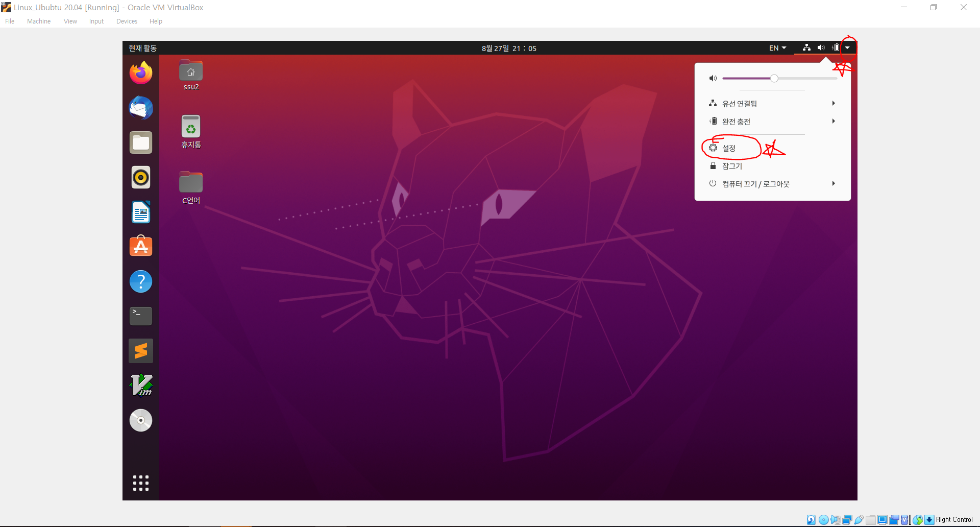The height and width of the screenshot is (527, 980).
Task: Click VirtualBox mouse integration status icon
Action: click(918, 520)
